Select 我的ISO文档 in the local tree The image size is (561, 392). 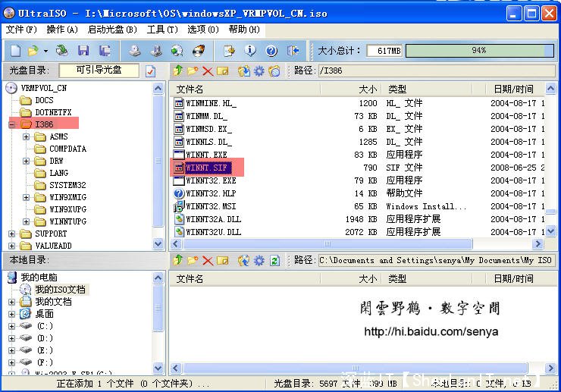(54, 289)
